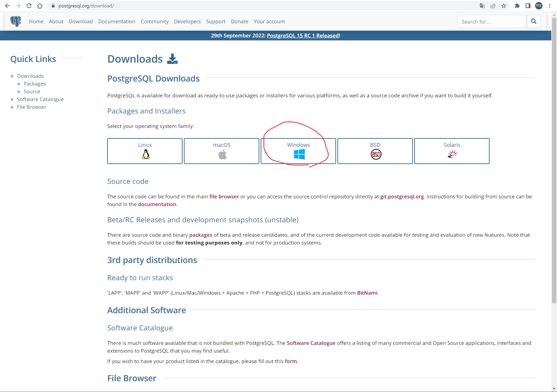Image resolution: width=557 pixels, height=392 pixels.
Task: Open File Browser in Quick Links
Action: click(32, 107)
